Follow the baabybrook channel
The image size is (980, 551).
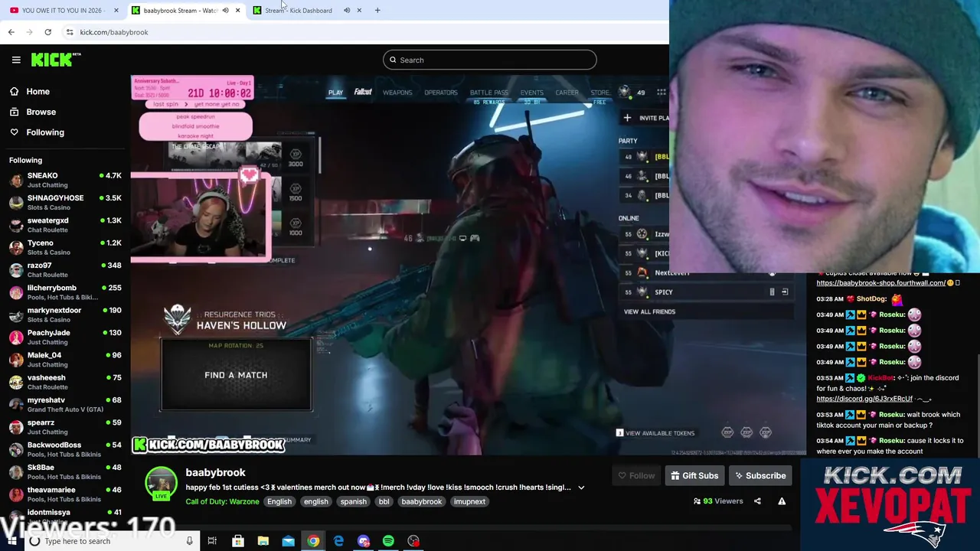[x=636, y=476]
